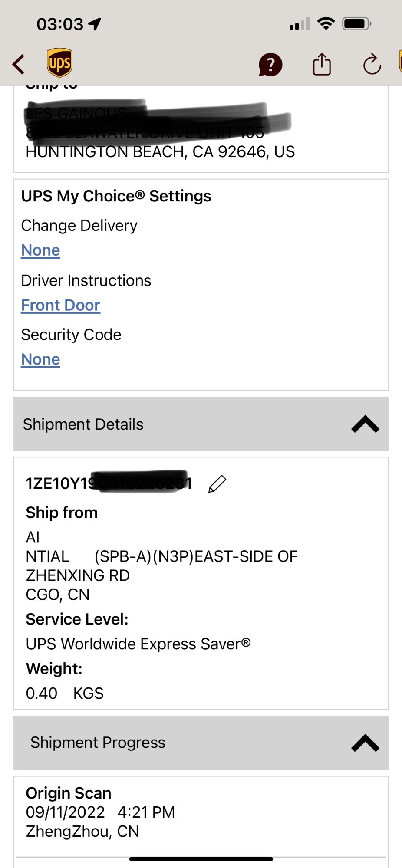The height and width of the screenshot is (868, 402).
Task: Tap the battery status icon
Action: [x=357, y=24]
